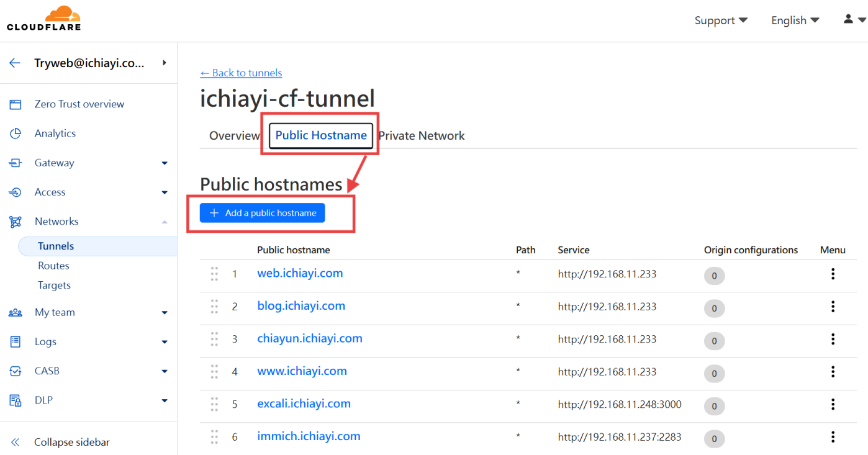Click the Cloudflare logo

pyautogui.click(x=44, y=18)
